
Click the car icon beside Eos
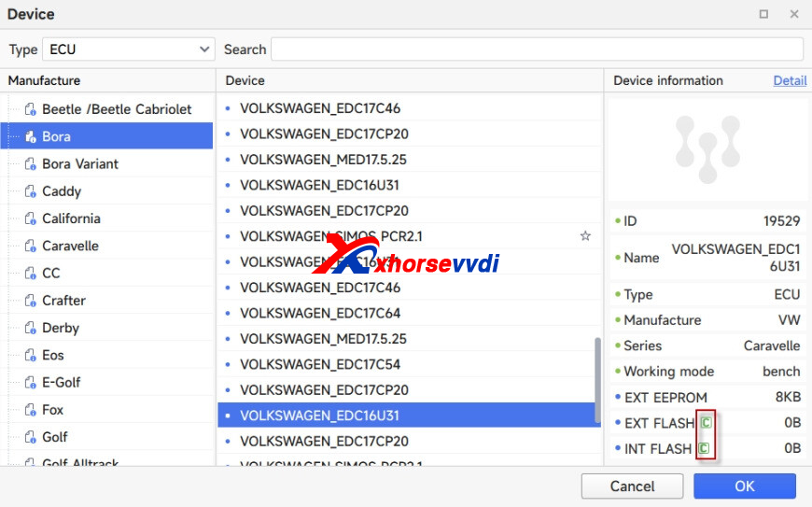coord(31,355)
